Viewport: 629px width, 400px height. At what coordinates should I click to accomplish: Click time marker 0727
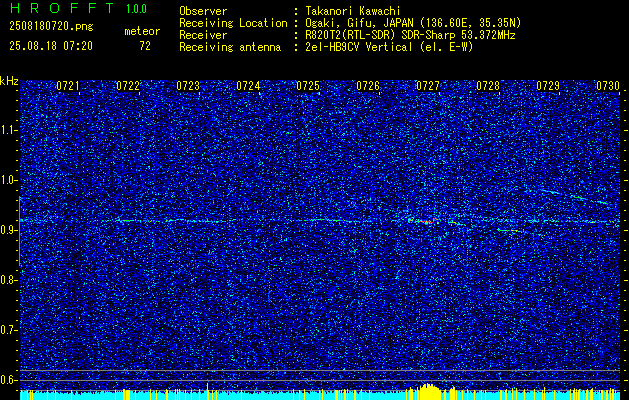428,86
